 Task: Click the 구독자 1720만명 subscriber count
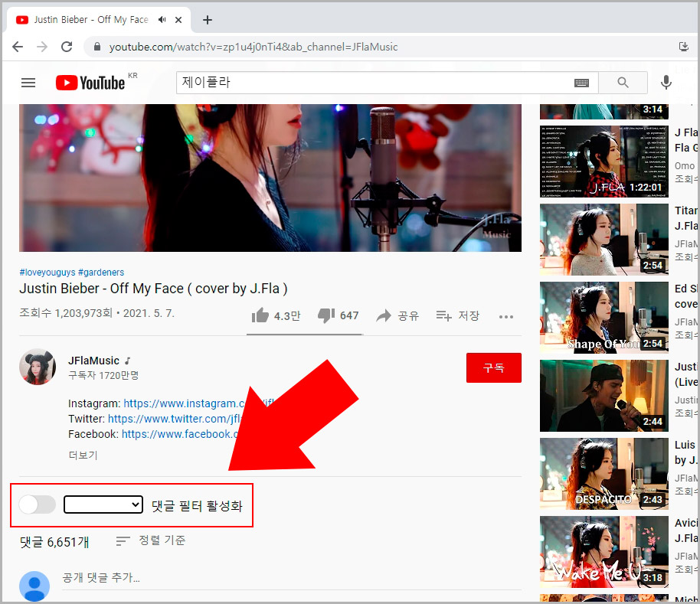[x=103, y=376]
